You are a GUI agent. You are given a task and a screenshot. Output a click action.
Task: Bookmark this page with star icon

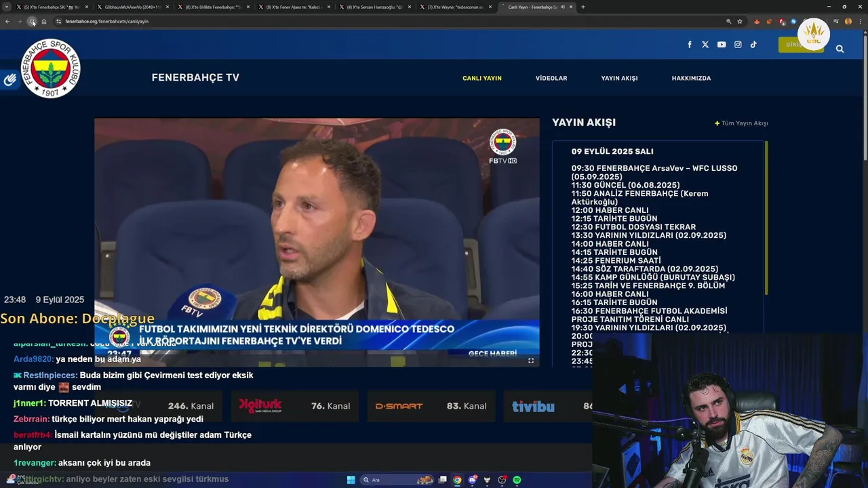[x=740, y=21]
